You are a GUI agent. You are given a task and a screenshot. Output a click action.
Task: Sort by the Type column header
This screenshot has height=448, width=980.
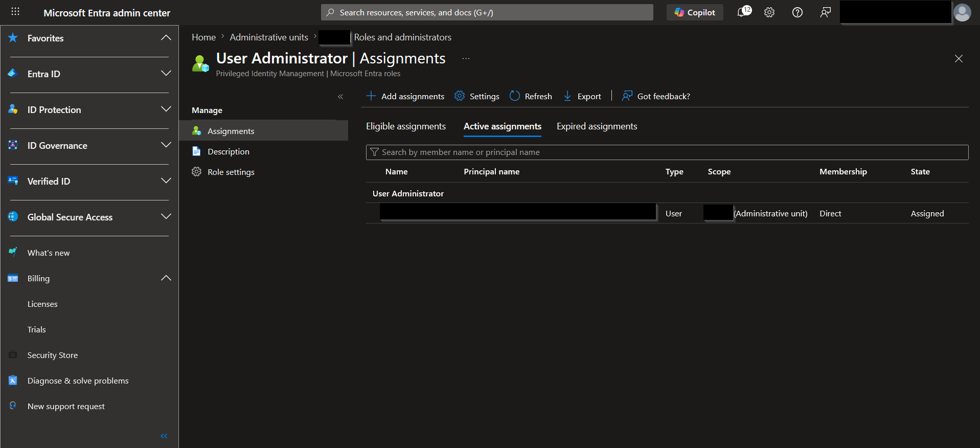click(x=674, y=172)
